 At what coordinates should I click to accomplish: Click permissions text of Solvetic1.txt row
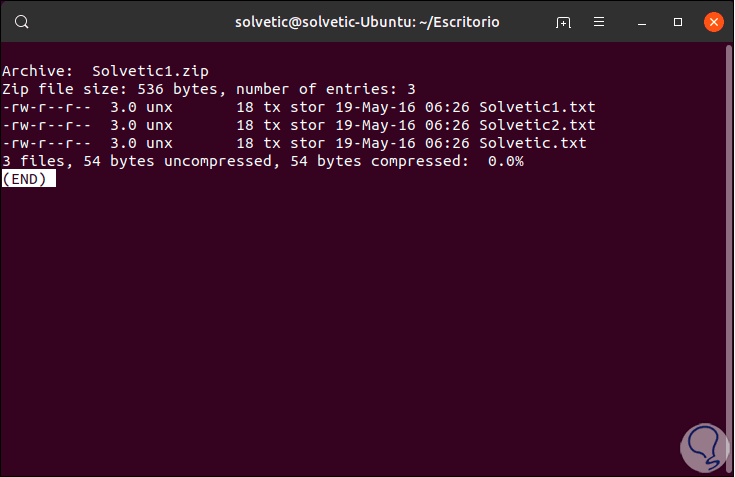click(47, 107)
